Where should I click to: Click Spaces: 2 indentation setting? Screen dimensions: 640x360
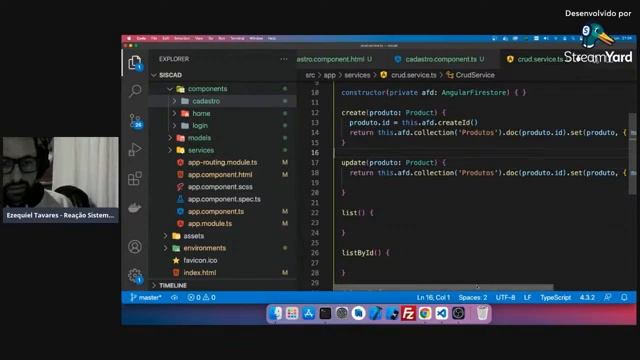(x=473, y=298)
